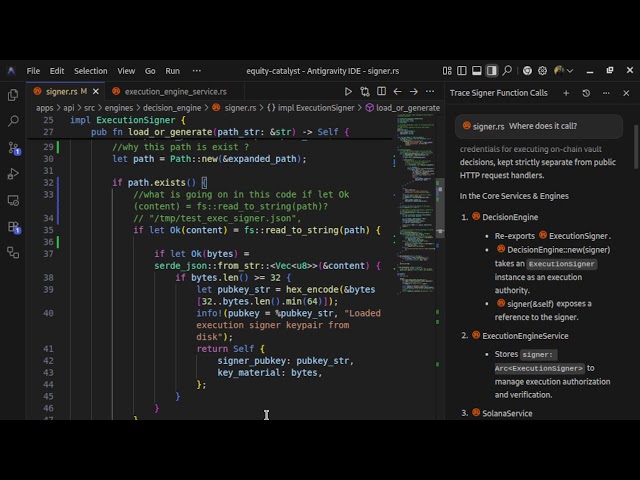Open changes compare icon in editor toolbar
The height and width of the screenshot is (480, 640).
(x=365, y=91)
